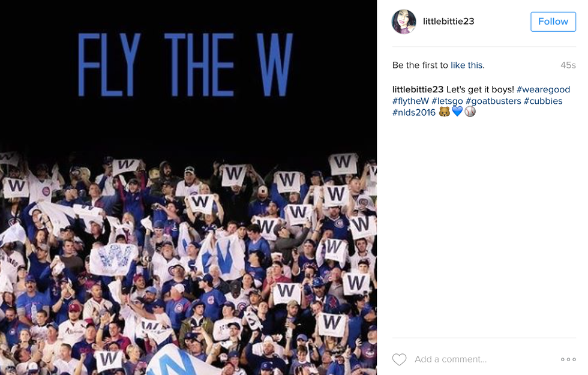Click littlebittie23's profile avatar picture
The height and width of the screenshot is (375, 588).
[404, 22]
